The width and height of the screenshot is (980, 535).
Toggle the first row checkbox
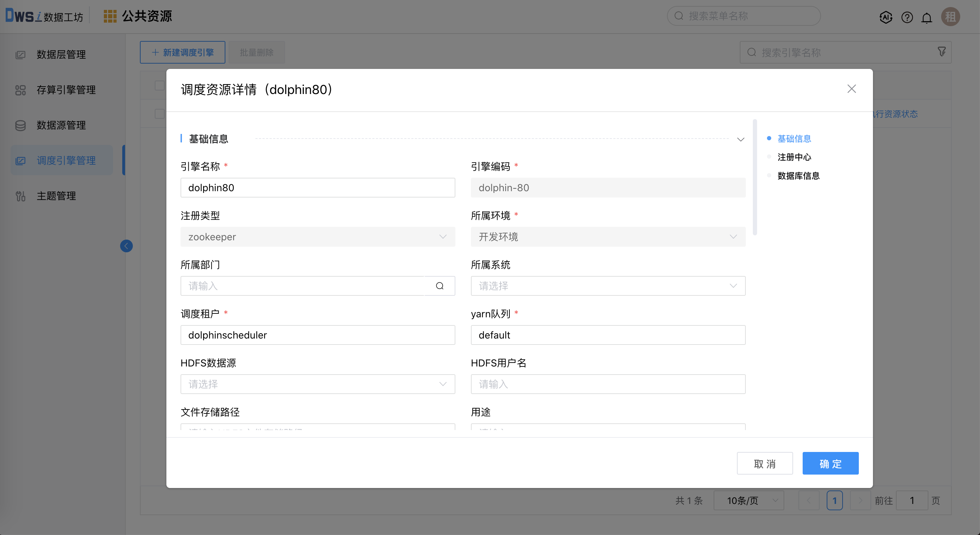click(x=159, y=113)
